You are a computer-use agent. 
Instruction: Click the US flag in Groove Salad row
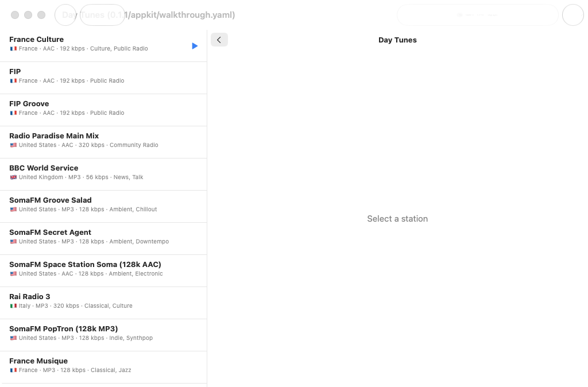(x=13, y=210)
